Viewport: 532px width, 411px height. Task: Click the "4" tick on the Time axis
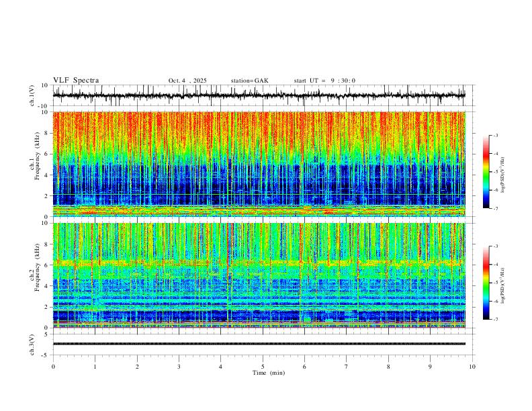(x=220, y=367)
